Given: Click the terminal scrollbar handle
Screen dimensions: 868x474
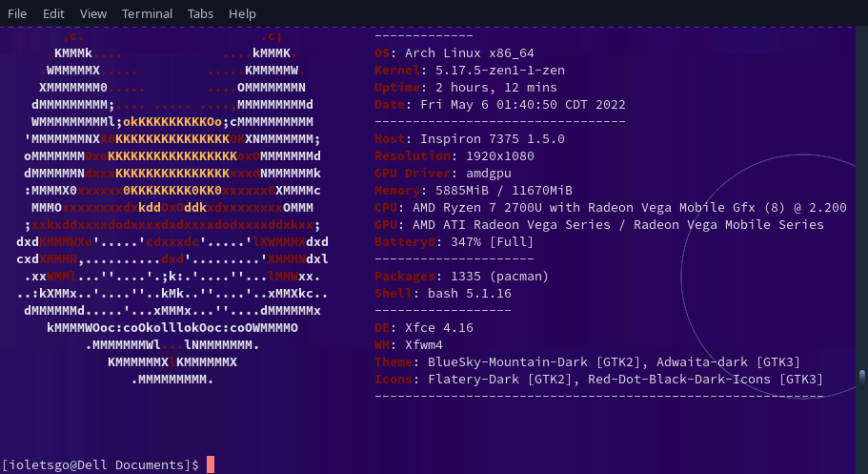Looking at the screenshot, I should coord(862,376).
